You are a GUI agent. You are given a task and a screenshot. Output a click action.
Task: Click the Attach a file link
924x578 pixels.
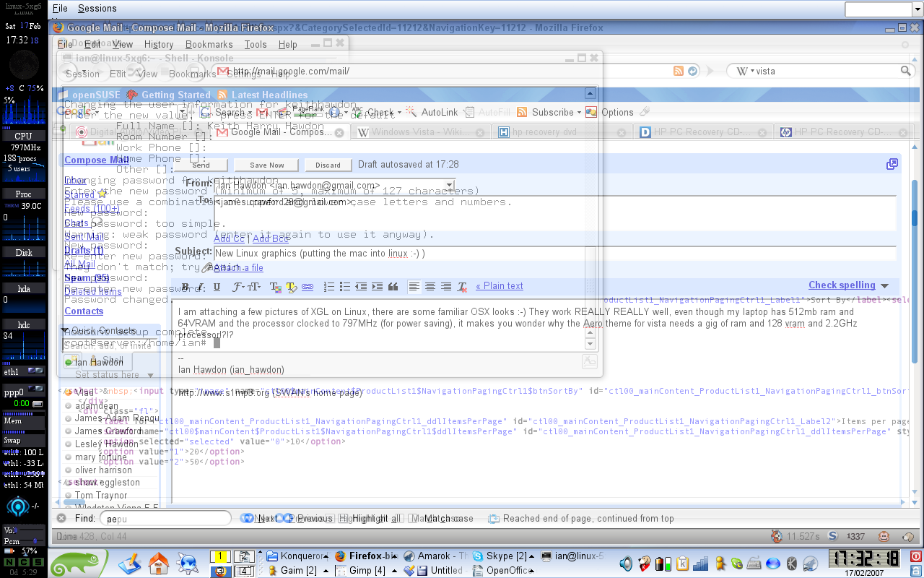click(x=238, y=268)
